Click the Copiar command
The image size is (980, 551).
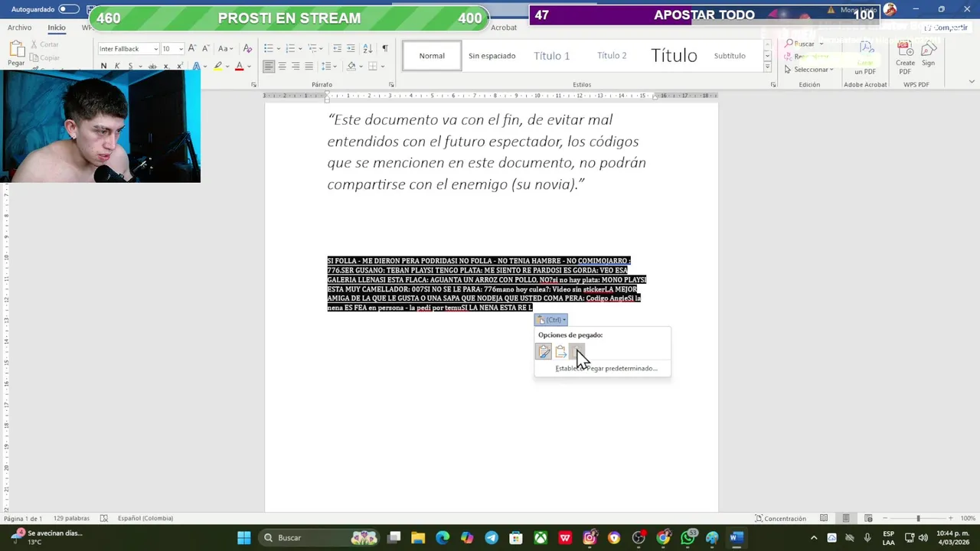pos(44,57)
